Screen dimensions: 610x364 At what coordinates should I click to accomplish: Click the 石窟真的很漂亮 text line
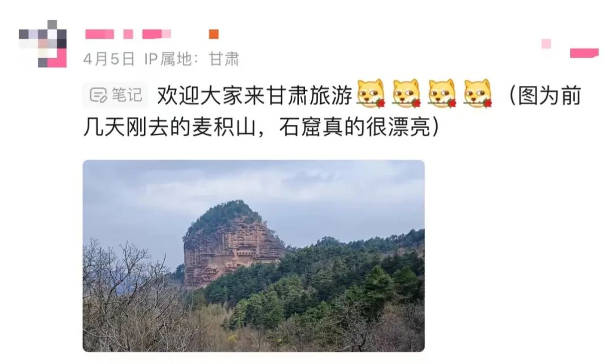tap(354, 127)
